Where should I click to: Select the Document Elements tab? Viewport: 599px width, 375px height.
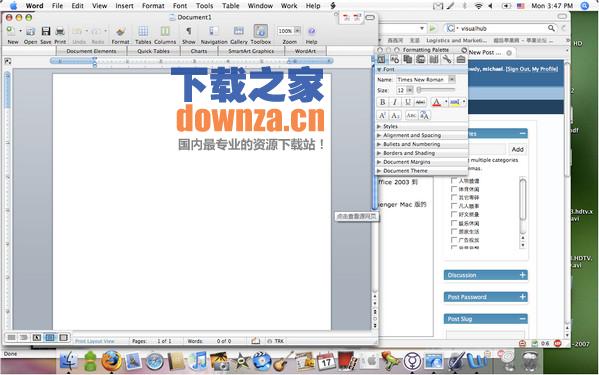tap(91, 51)
